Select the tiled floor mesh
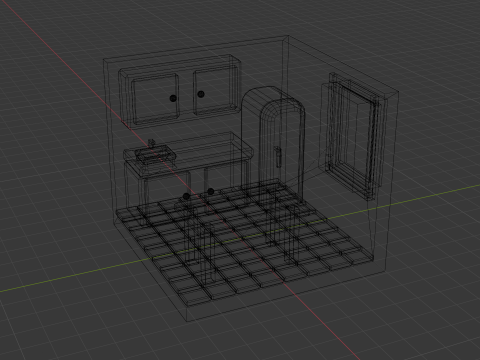The width and height of the screenshot is (480, 360). click(245, 243)
